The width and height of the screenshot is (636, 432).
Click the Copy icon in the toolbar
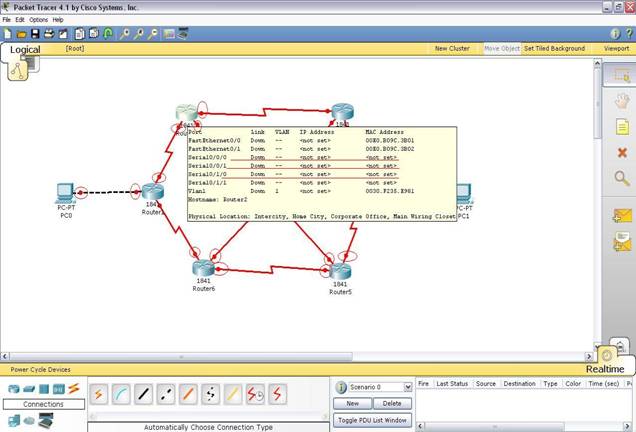point(80,34)
